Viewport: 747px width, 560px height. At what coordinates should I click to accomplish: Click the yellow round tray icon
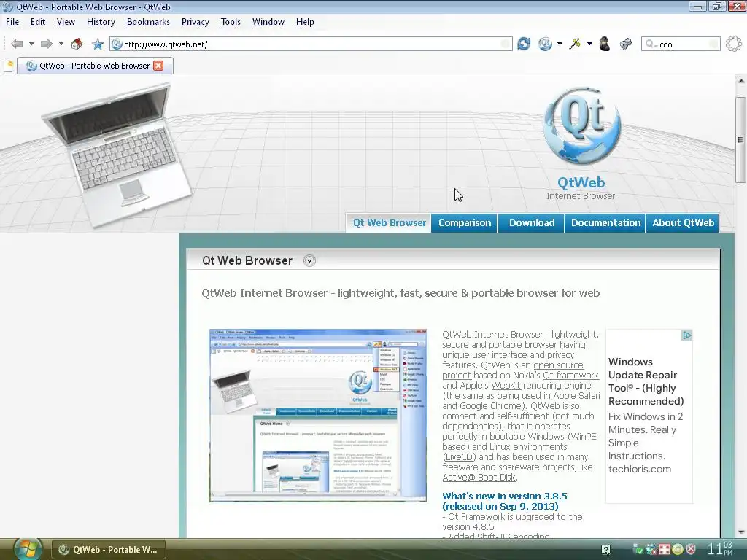point(678,550)
